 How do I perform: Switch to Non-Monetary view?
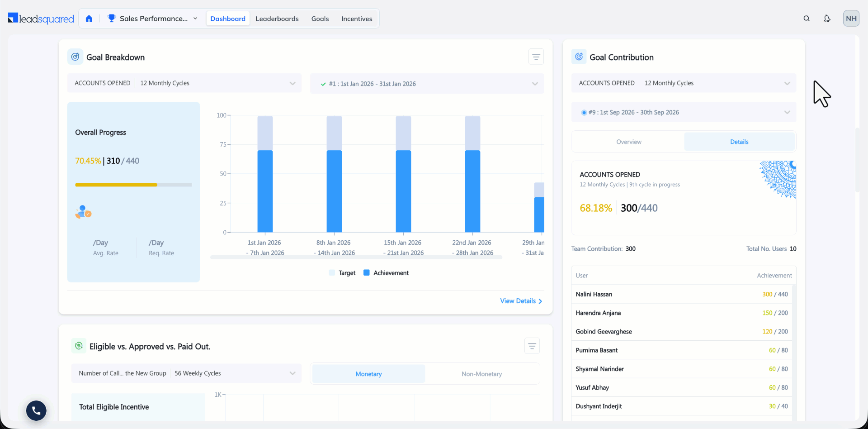(482, 374)
